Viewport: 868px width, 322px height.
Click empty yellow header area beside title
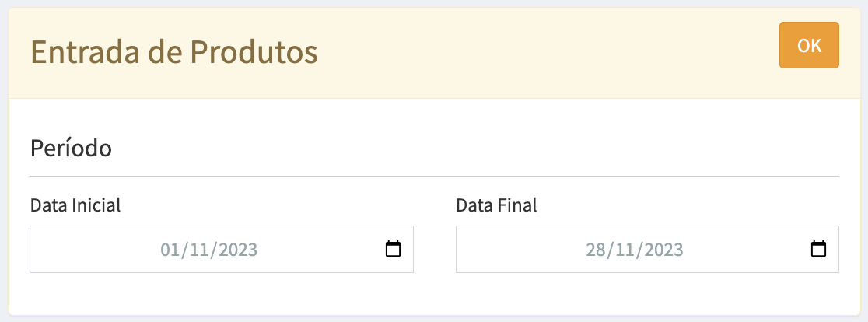click(x=544, y=53)
